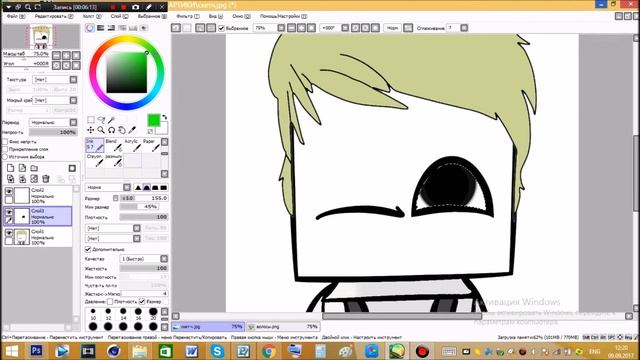Viewport: 640px width, 360px height.
Task: Disable pressure size checkbox
Action: click(142, 302)
